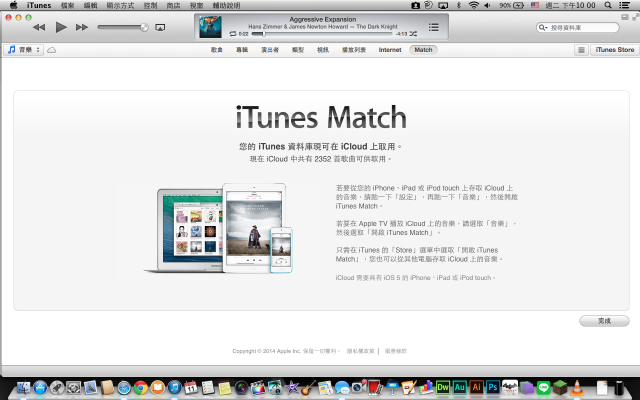Screen dimensions: 640x400
Task: Open the Internet tab
Action: [x=390, y=50]
